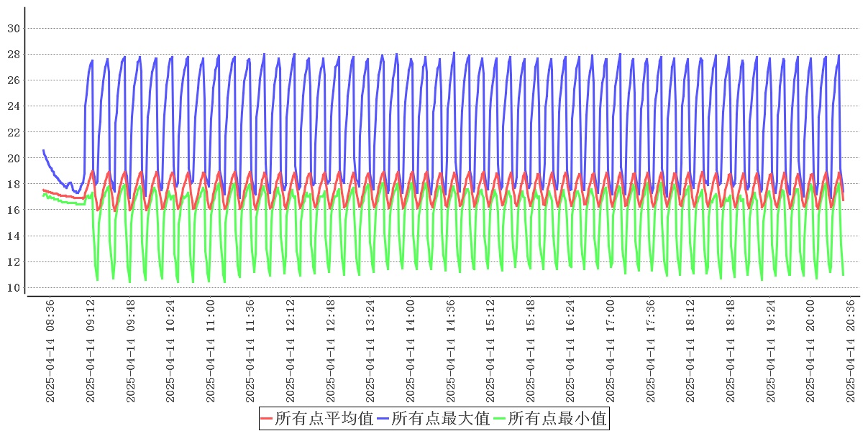Select the 15:48 x-axis time label

(x=531, y=351)
